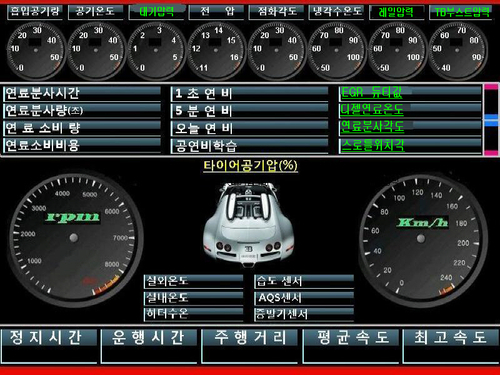This screenshot has width=500, height=375.
Task: Click the Km/h speedometer gauge
Action: [421, 239]
